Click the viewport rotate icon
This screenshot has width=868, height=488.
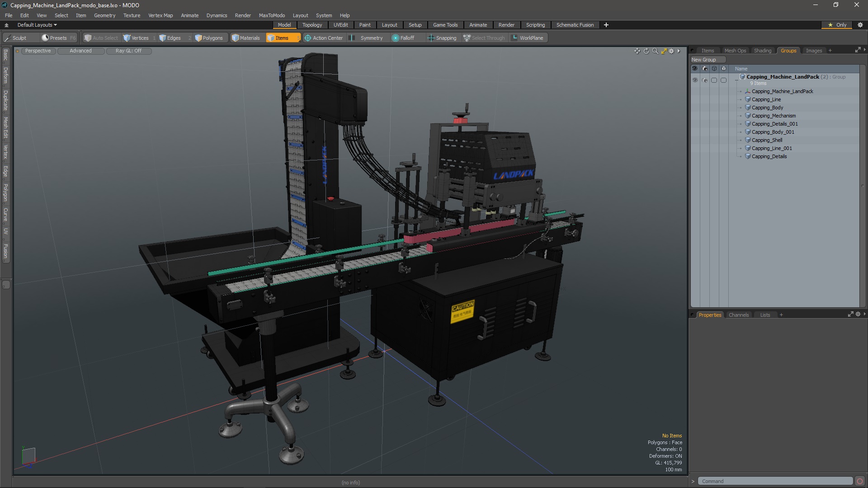coord(646,51)
